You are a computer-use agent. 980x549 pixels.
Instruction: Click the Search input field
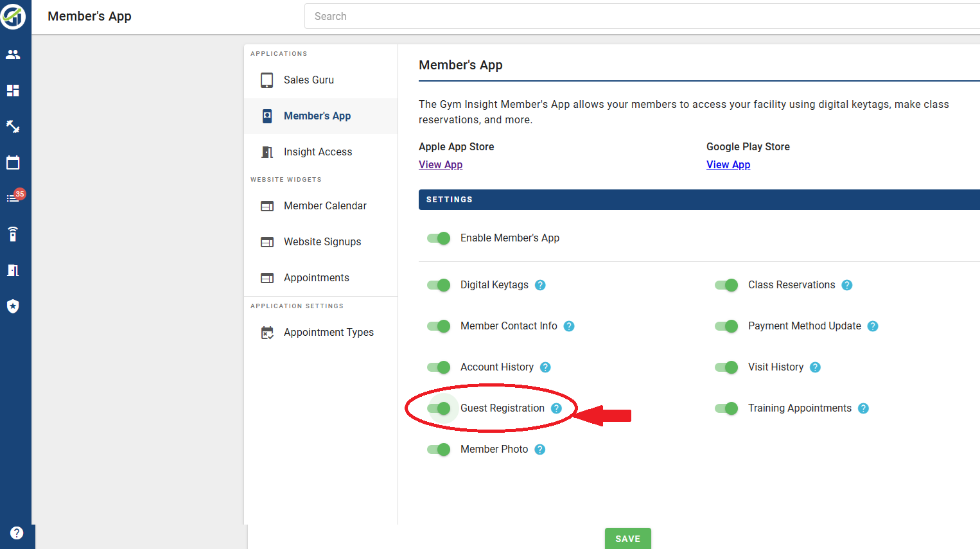click(642, 16)
